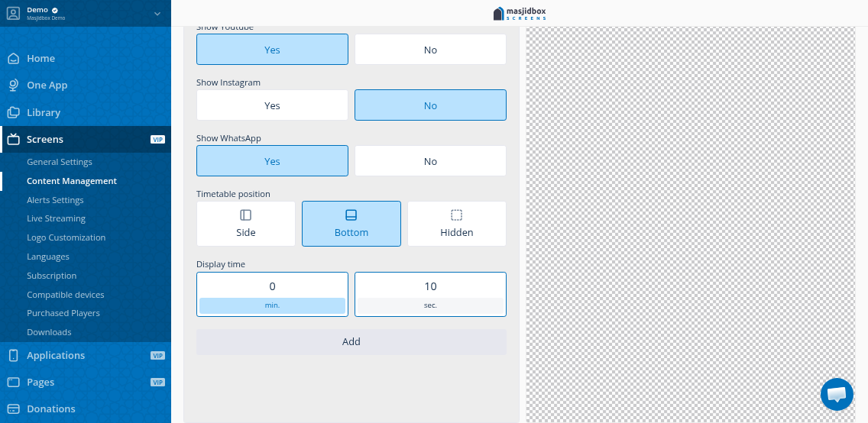Set Show YouTube to No

tap(430, 50)
